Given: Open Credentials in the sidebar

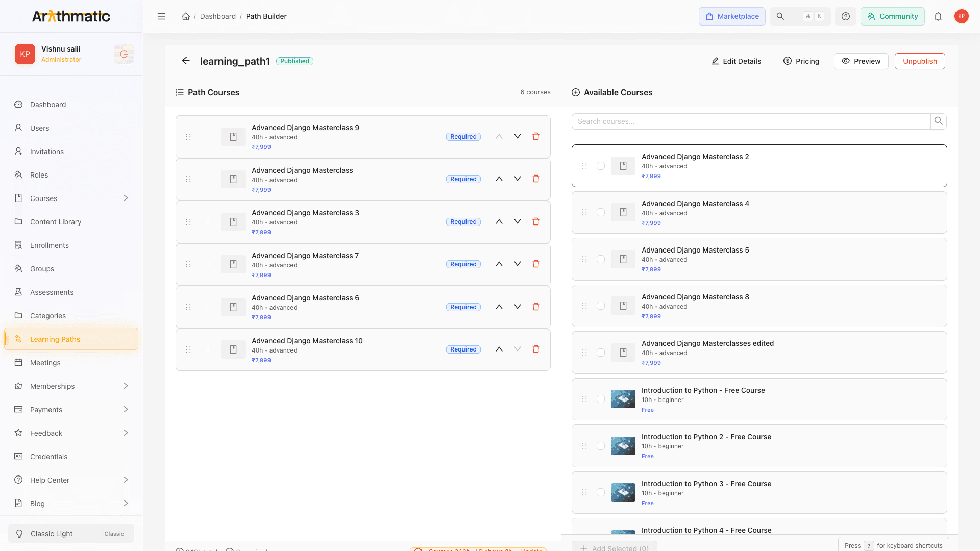Looking at the screenshot, I should 71,457.
